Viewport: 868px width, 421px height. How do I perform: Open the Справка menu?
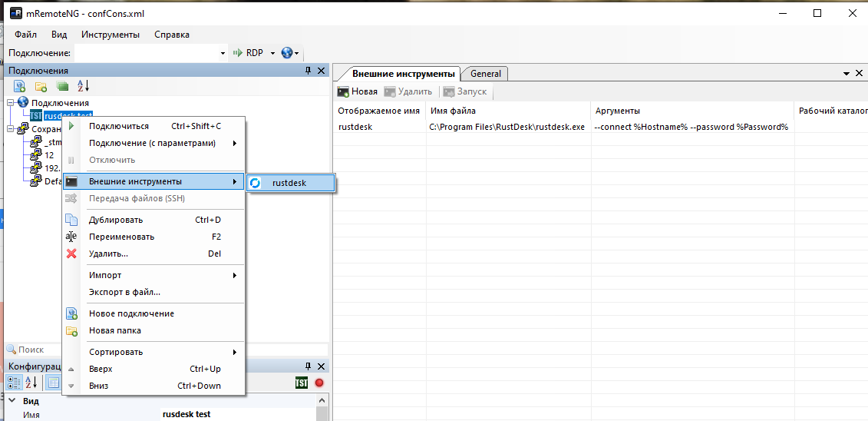pos(172,35)
